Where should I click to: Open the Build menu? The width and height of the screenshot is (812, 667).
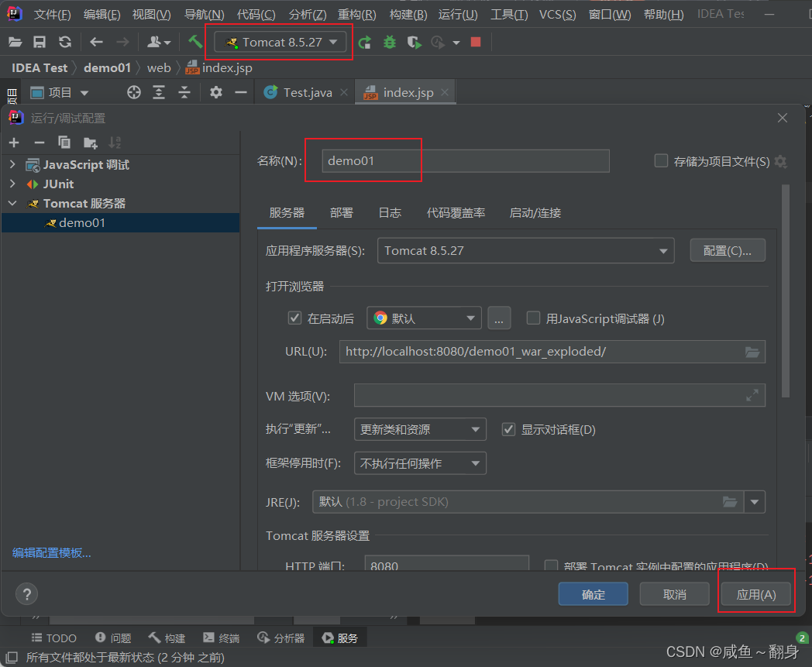click(408, 15)
